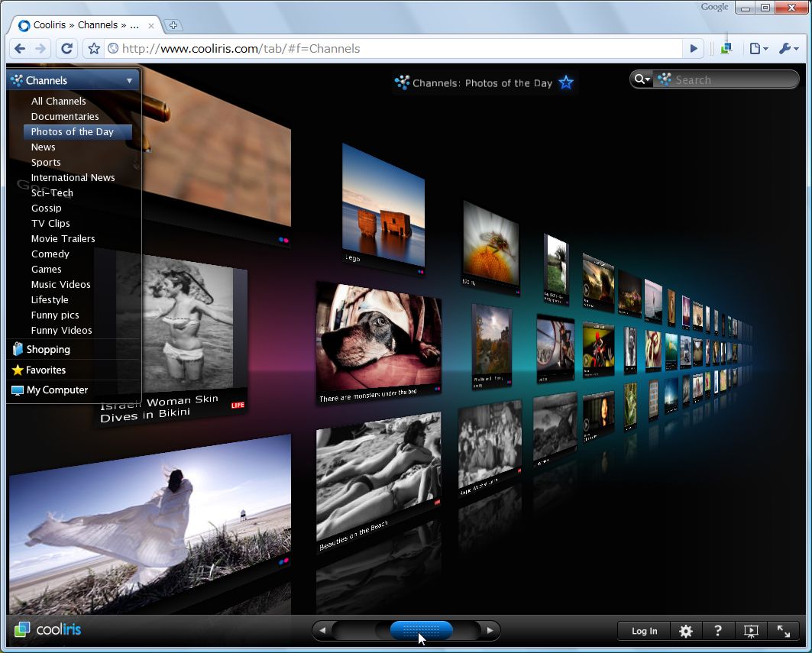
Task: Select Photos of the Day channel
Action: 78,131
